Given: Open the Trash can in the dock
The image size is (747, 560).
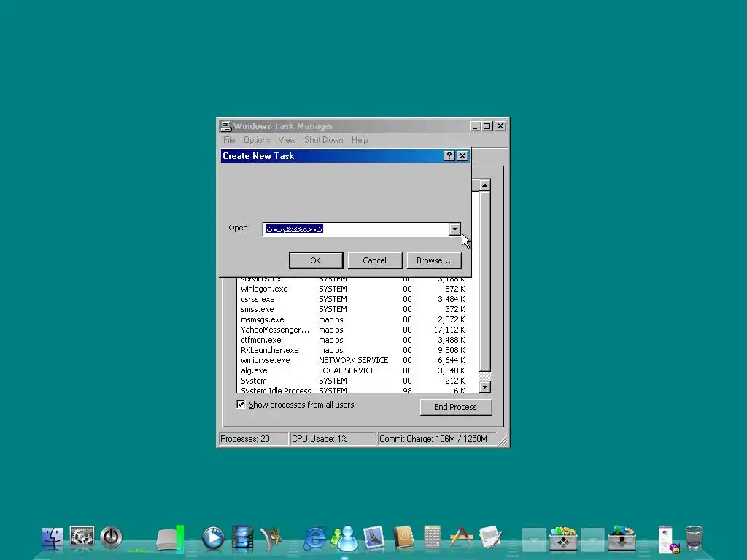Looking at the screenshot, I should point(694,538).
